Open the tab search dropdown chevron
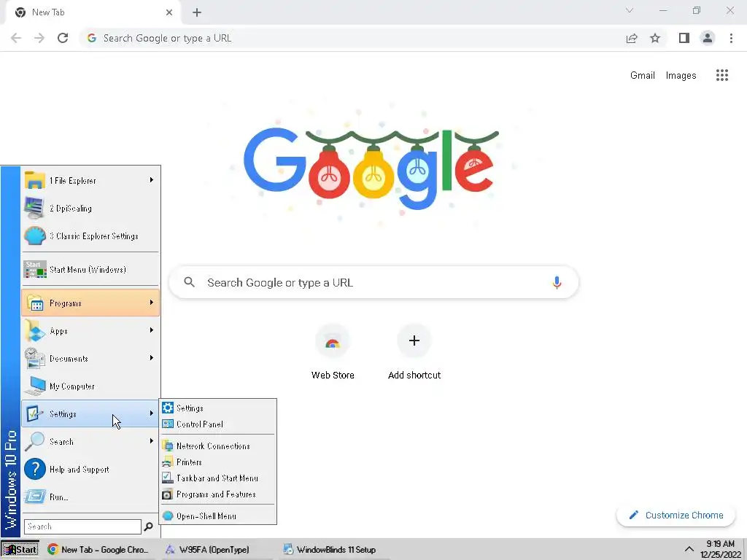Image resolution: width=747 pixels, height=560 pixels. click(x=630, y=10)
